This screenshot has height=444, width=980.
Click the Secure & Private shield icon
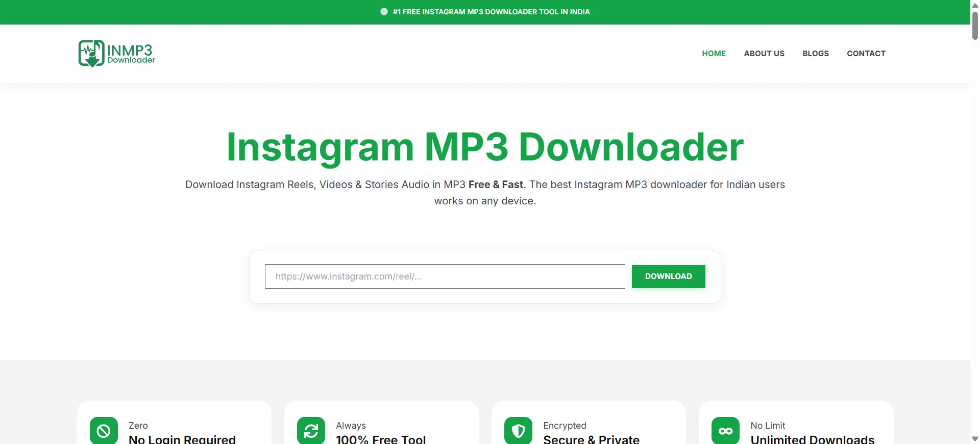tap(518, 431)
